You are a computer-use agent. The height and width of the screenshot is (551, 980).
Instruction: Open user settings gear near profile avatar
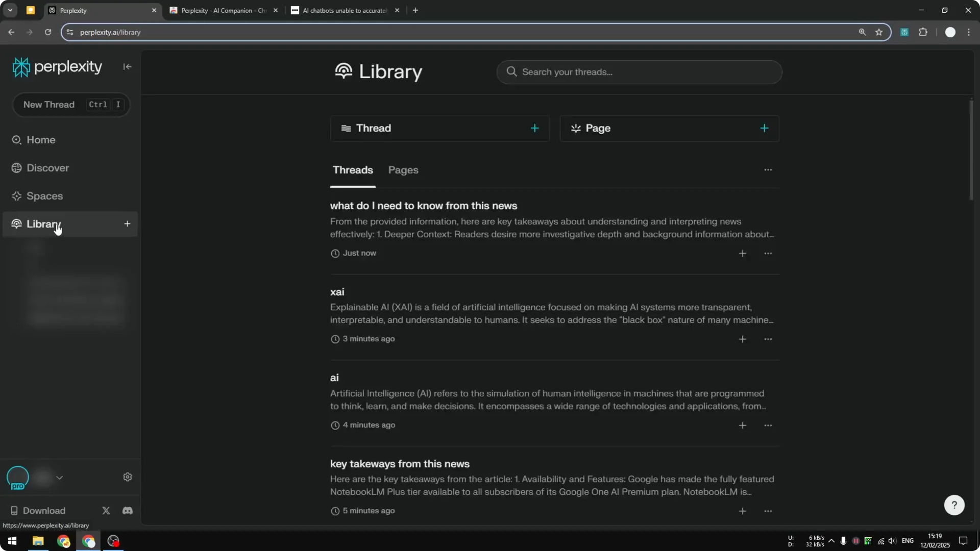tap(127, 477)
